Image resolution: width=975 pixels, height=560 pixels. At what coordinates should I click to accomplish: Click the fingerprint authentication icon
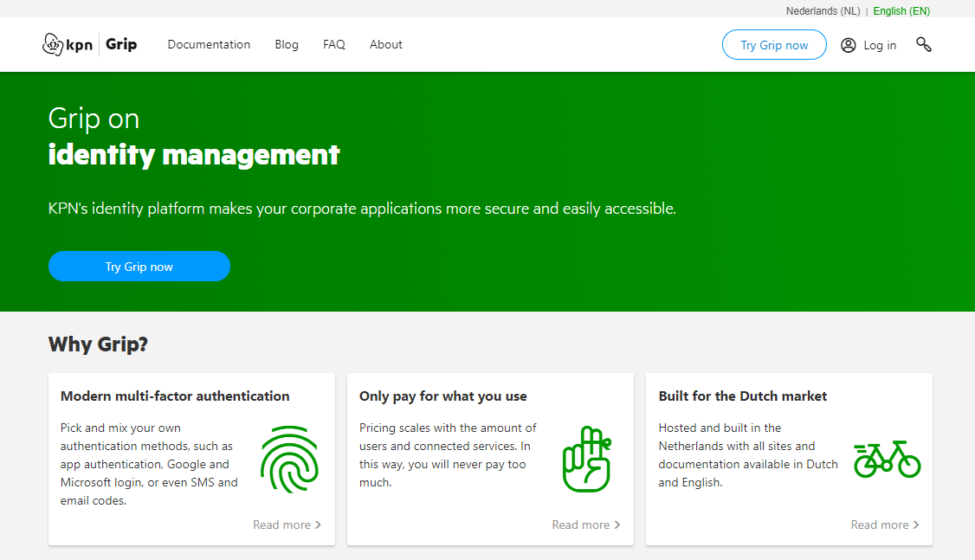[x=290, y=460]
